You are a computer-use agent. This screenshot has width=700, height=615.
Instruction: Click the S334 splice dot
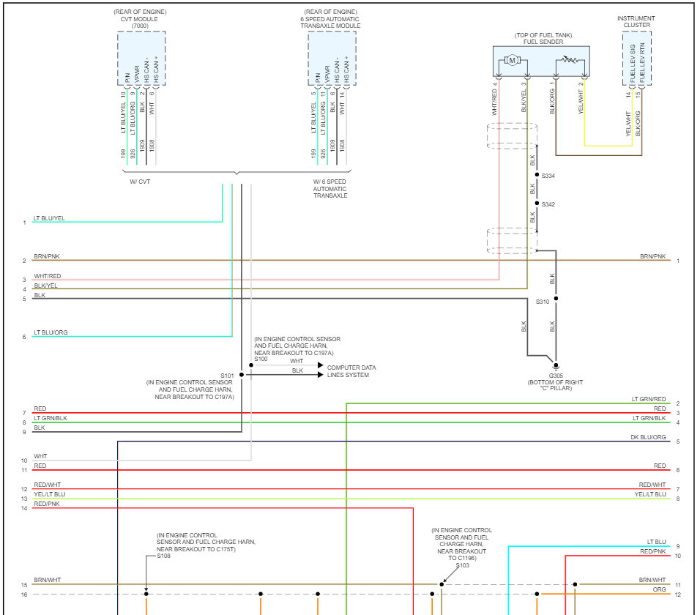(537, 175)
